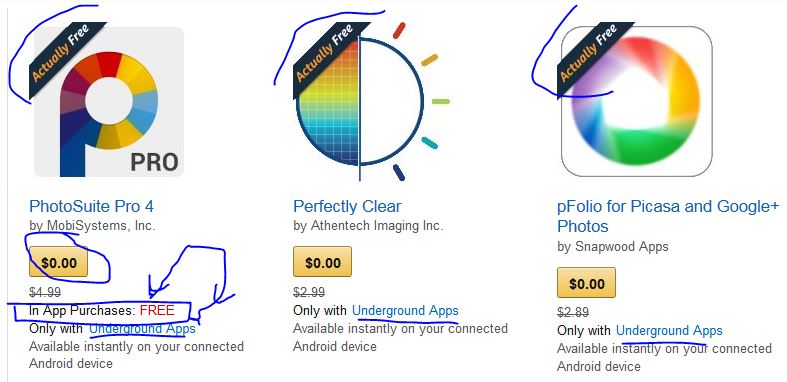Click the $0.00 button under PhotoSuite Pro 4

tap(59, 262)
